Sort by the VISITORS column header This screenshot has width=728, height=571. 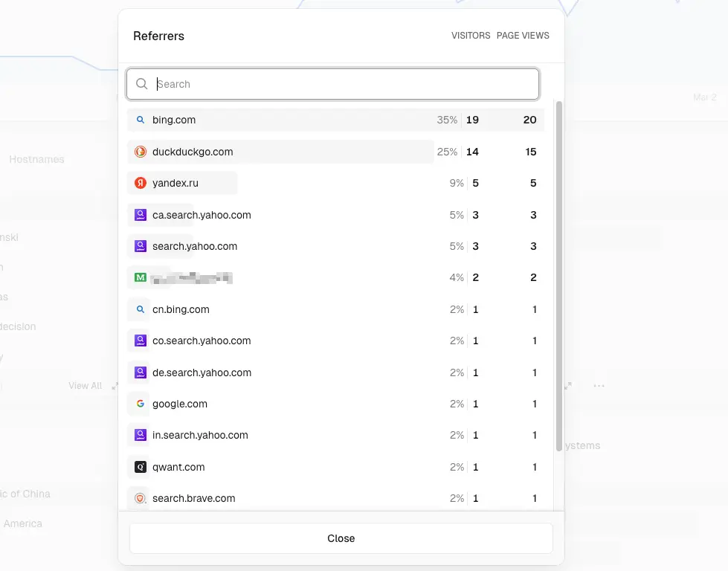point(471,36)
